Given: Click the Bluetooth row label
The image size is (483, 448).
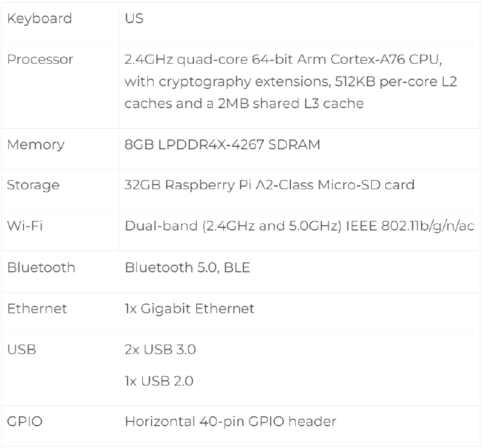Looking at the screenshot, I should click(41, 267).
